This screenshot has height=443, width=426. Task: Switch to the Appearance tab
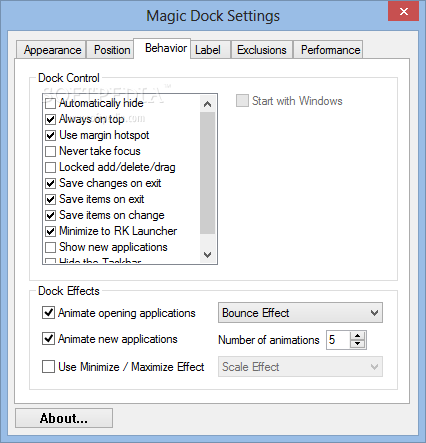point(51,50)
